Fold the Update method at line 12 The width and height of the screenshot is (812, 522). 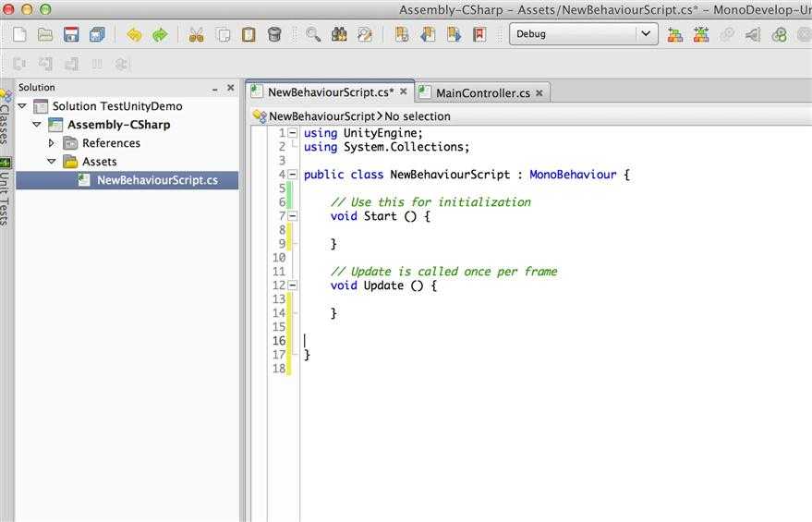[x=292, y=285]
